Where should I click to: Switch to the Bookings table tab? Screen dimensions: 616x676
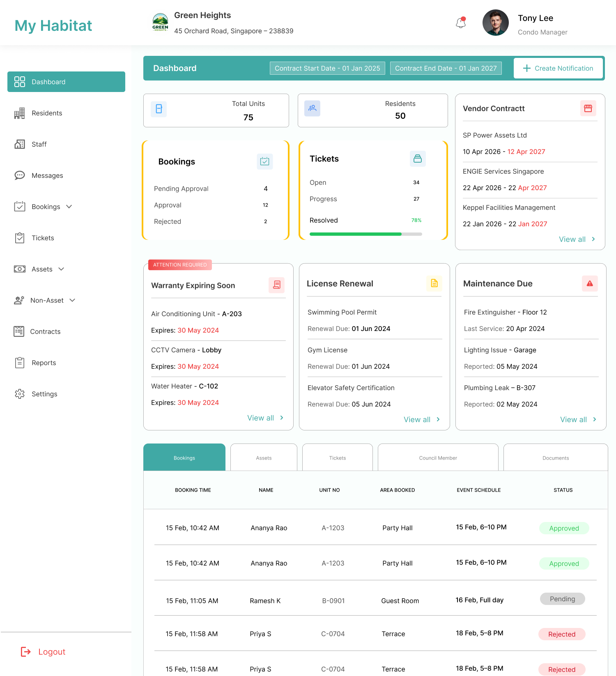(184, 457)
